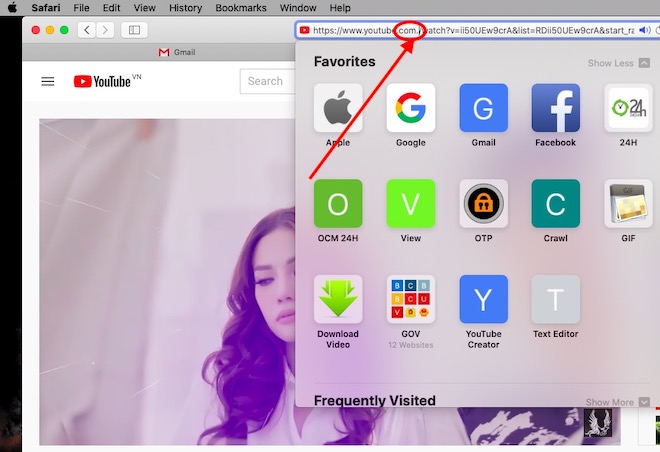660x452 pixels.
Task: Open the Edit menu
Action: click(x=111, y=8)
